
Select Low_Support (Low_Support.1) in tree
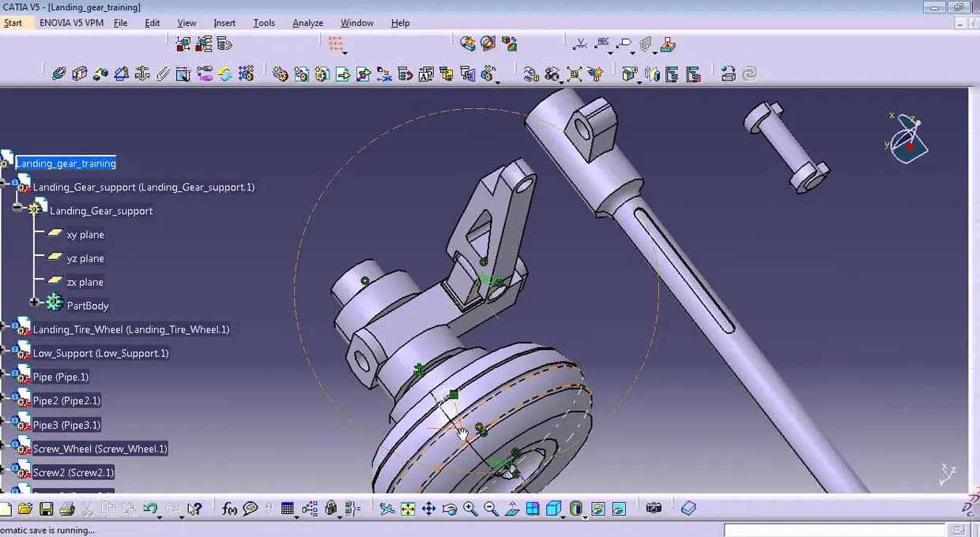coord(100,353)
